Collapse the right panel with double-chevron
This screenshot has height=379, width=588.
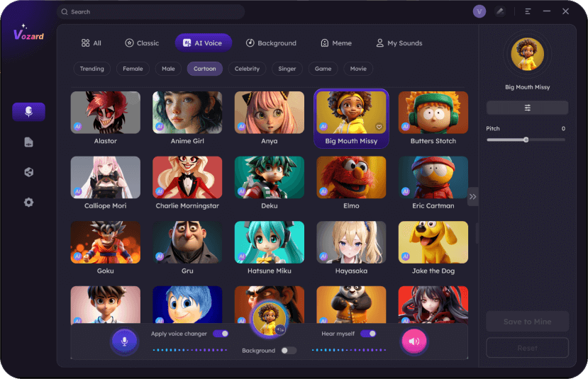(472, 196)
